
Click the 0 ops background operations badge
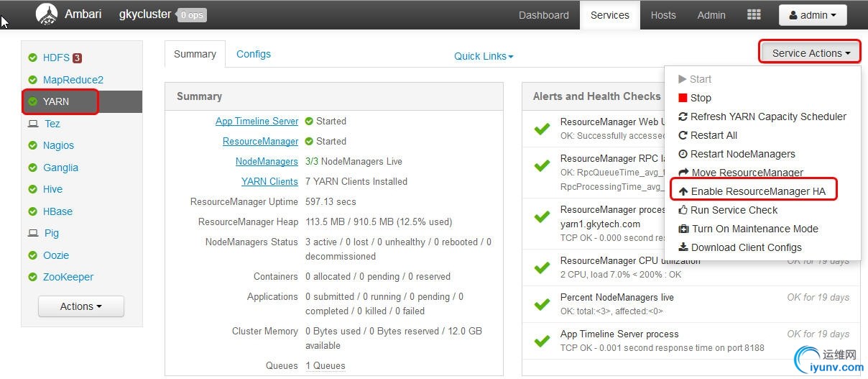[192, 15]
